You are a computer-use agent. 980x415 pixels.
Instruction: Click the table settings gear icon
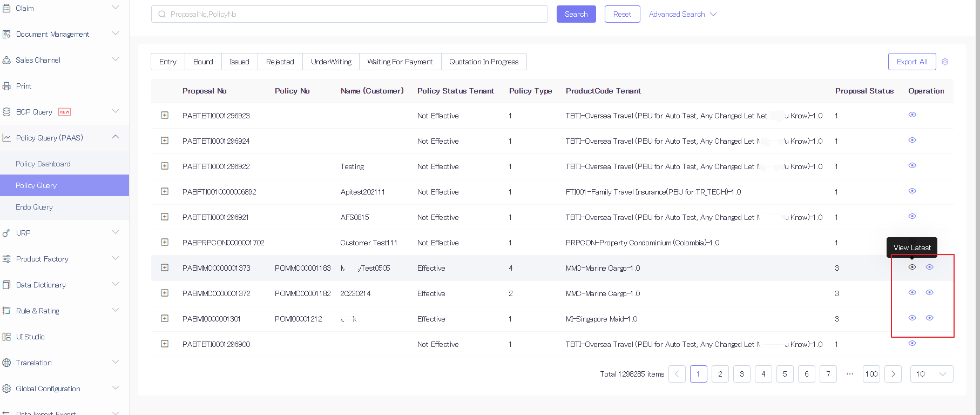coord(945,62)
